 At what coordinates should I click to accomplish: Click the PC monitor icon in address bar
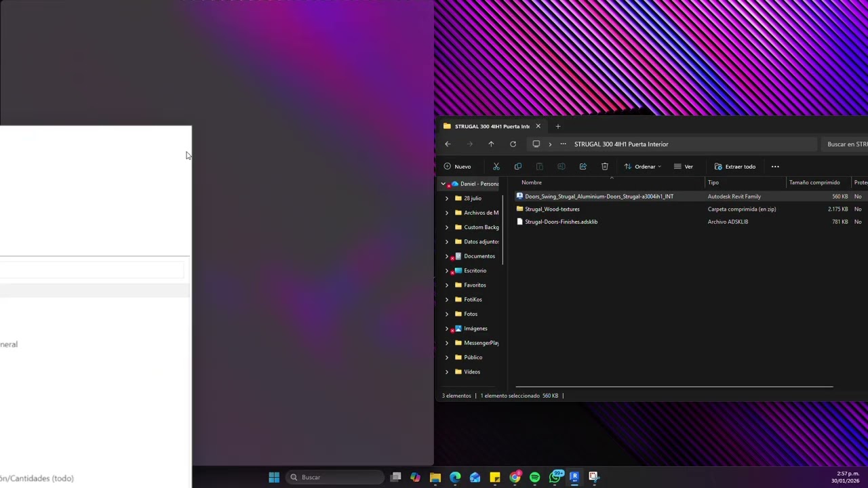(536, 144)
